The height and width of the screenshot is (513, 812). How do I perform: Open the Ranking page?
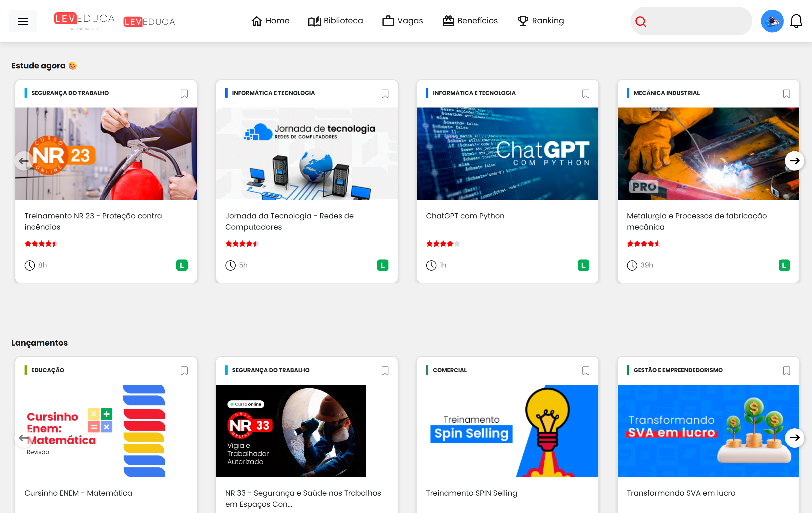(x=541, y=21)
